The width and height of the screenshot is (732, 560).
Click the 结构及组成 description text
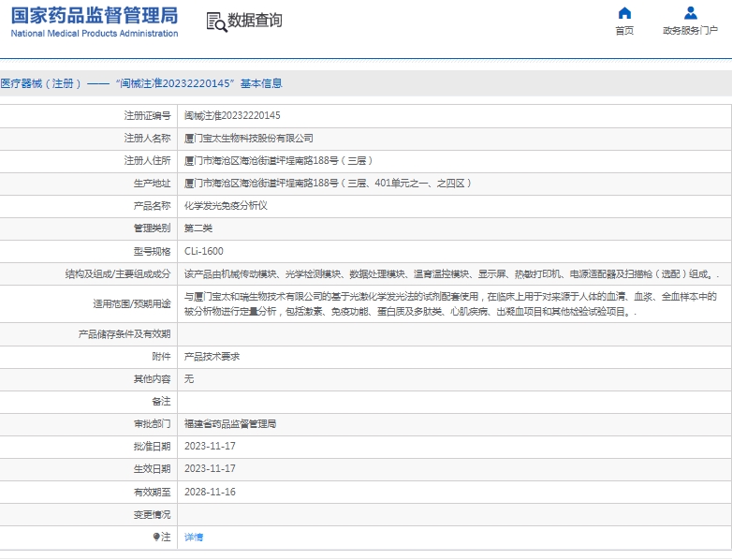pos(451,274)
